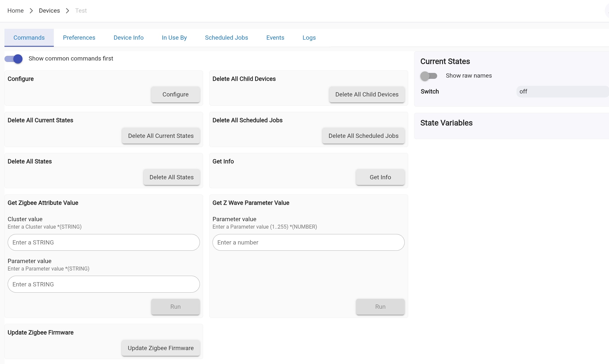Open the Preferences tab

(79, 38)
